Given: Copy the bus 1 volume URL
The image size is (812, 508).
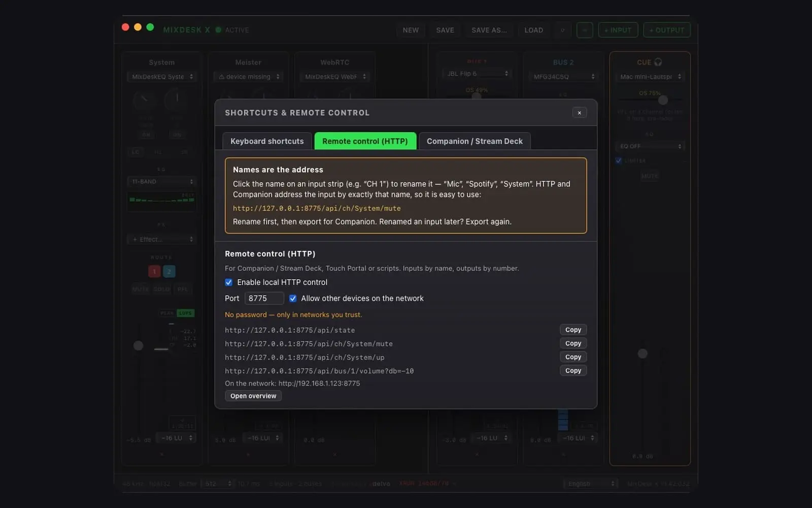Looking at the screenshot, I should click(573, 371).
